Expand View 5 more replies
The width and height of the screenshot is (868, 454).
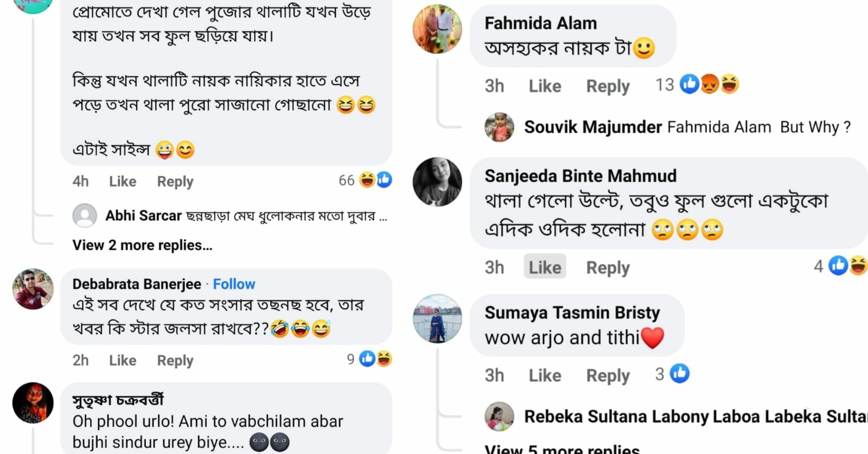pyautogui.click(x=562, y=449)
